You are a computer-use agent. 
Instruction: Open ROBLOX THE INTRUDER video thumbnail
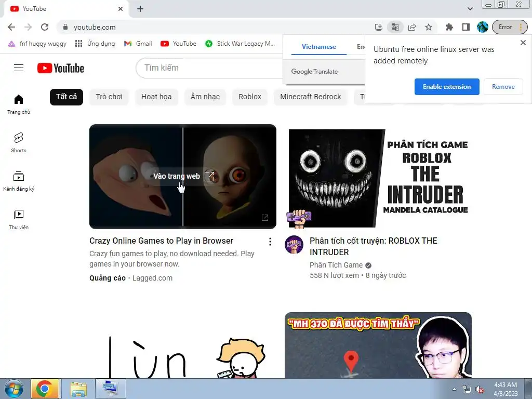pos(378,177)
